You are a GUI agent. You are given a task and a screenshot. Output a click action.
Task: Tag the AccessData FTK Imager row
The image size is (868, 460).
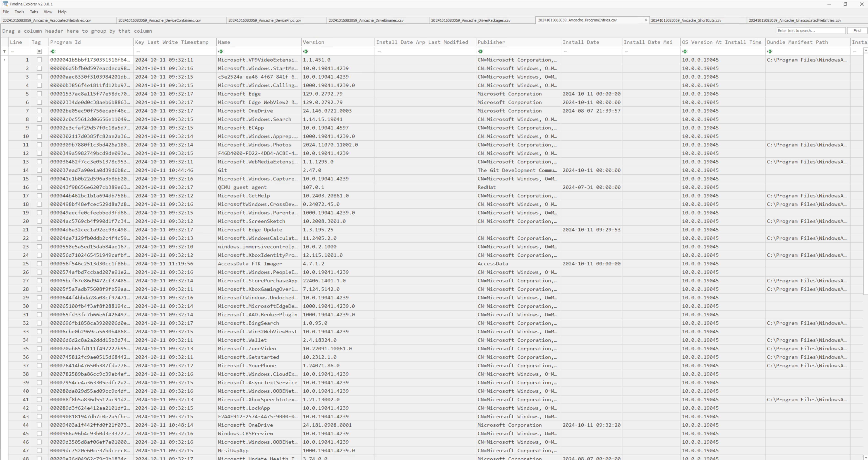click(39, 264)
